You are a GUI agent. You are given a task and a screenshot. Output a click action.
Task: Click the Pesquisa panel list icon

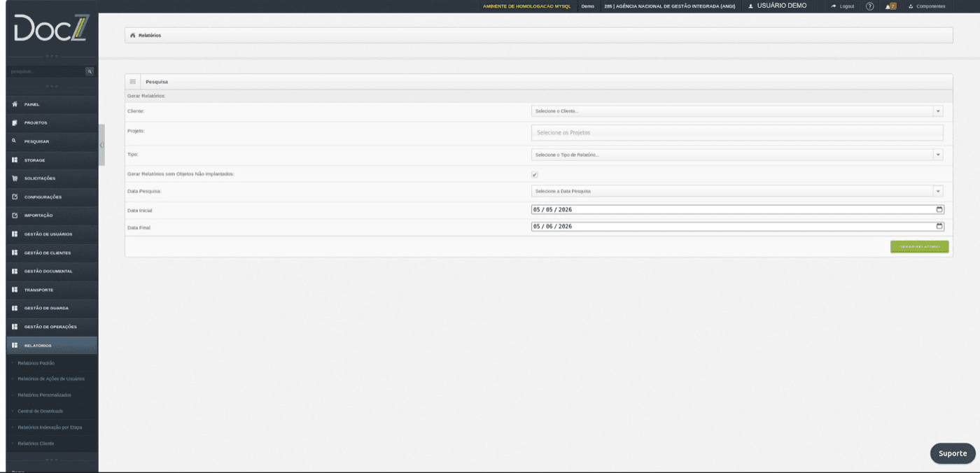(x=133, y=82)
